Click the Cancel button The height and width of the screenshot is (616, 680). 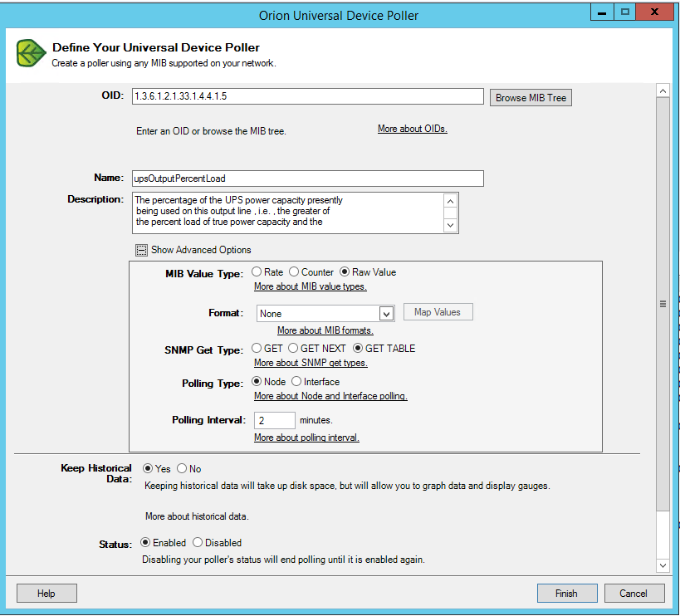634,594
